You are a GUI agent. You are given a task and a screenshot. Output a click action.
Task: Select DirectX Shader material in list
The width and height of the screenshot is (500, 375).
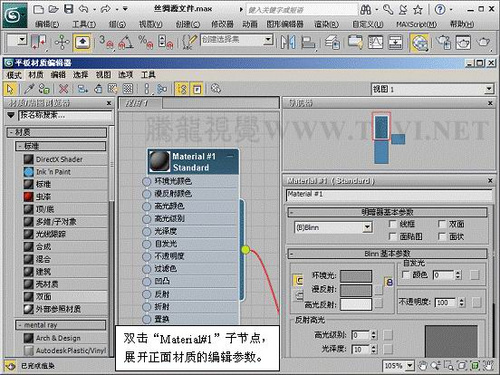(65, 159)
